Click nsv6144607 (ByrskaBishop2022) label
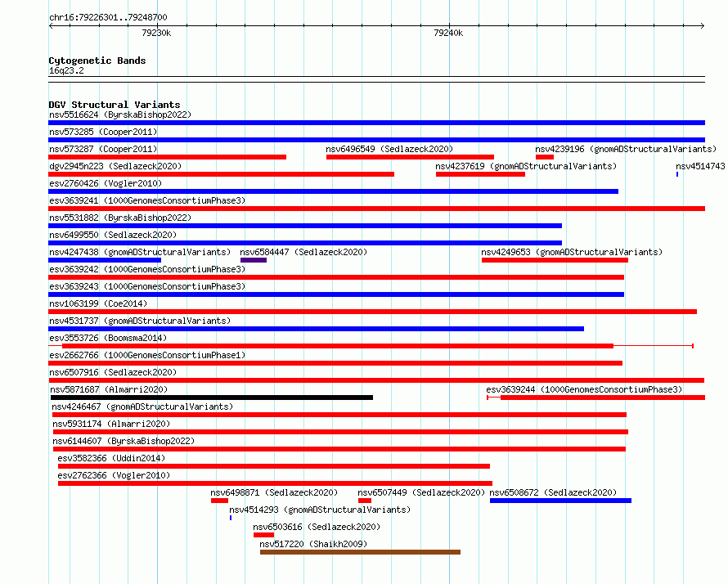Viewport: 728px width, 584px height. pos(124,441)
